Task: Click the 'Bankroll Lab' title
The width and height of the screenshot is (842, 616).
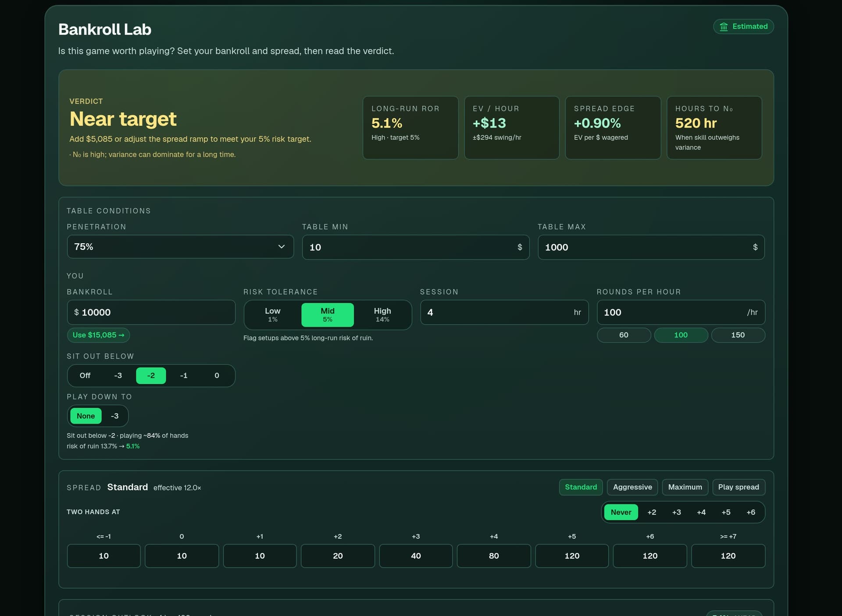Action: [x=105, y=29]
